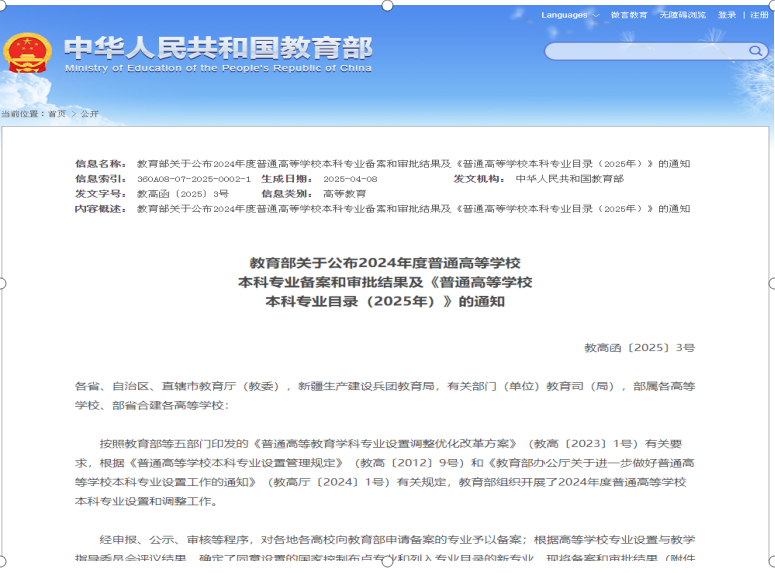Click the search magnifier icon
775x573 pixels.
coord(755,50)
